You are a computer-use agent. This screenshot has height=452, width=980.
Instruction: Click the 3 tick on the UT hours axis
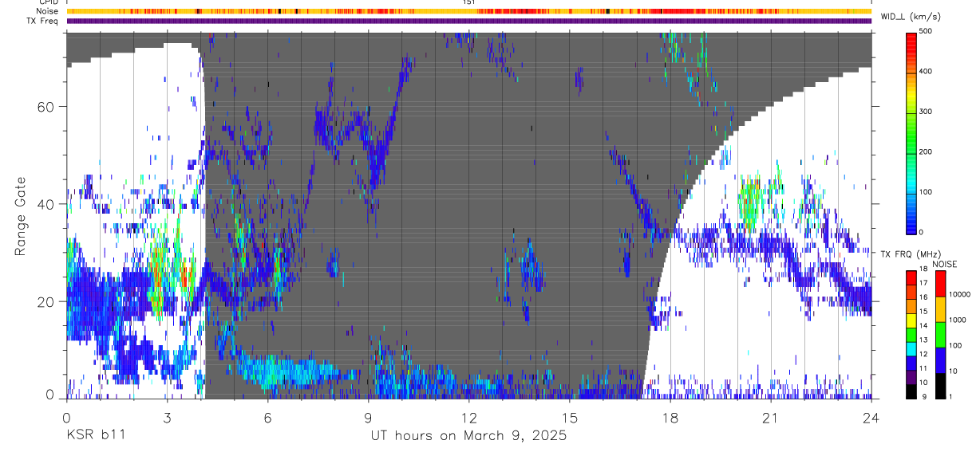tap(167, 416)
